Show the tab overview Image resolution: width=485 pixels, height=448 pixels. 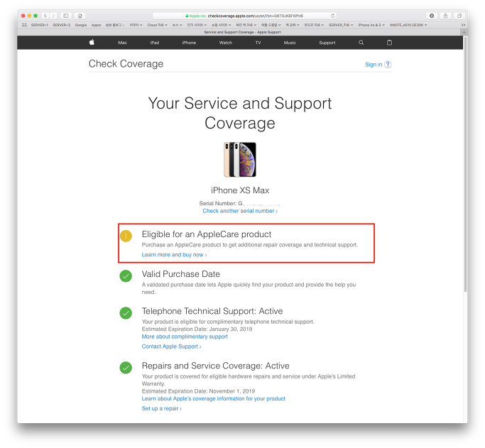coord(459,16)
